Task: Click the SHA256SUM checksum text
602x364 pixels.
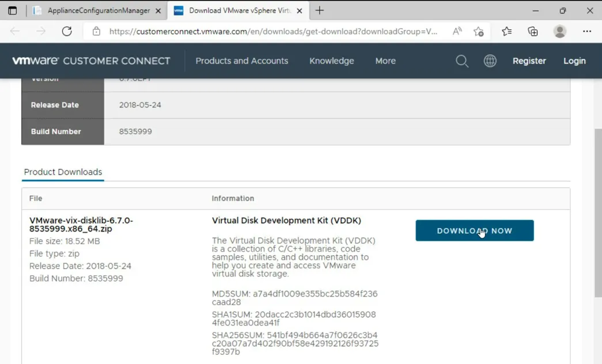Action: tap(295, 343)
